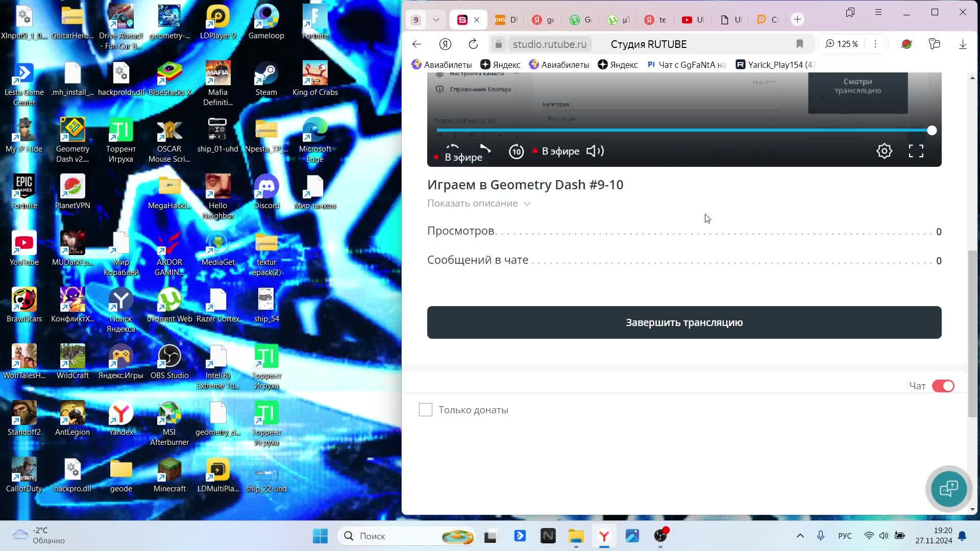Click the 10-second rewind icon

pyautogui.click(x=516, y=152)
